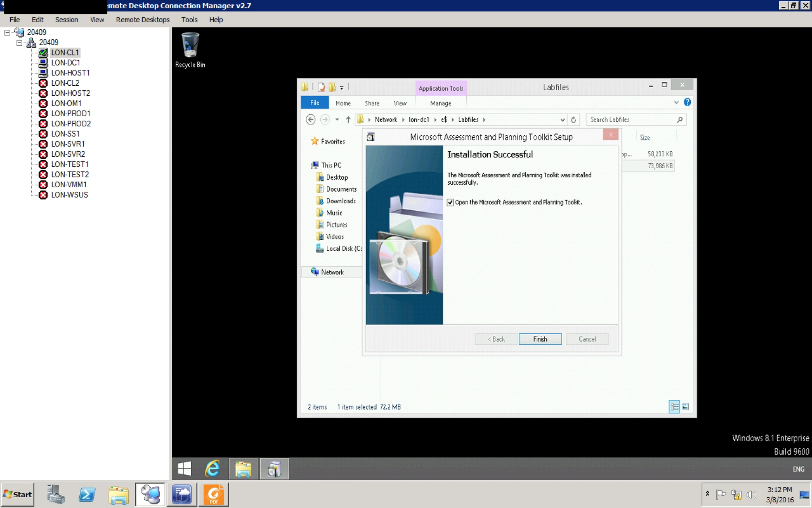Open the Session menu
Viewport: 812px width, 508px height.
click(67, 20)
